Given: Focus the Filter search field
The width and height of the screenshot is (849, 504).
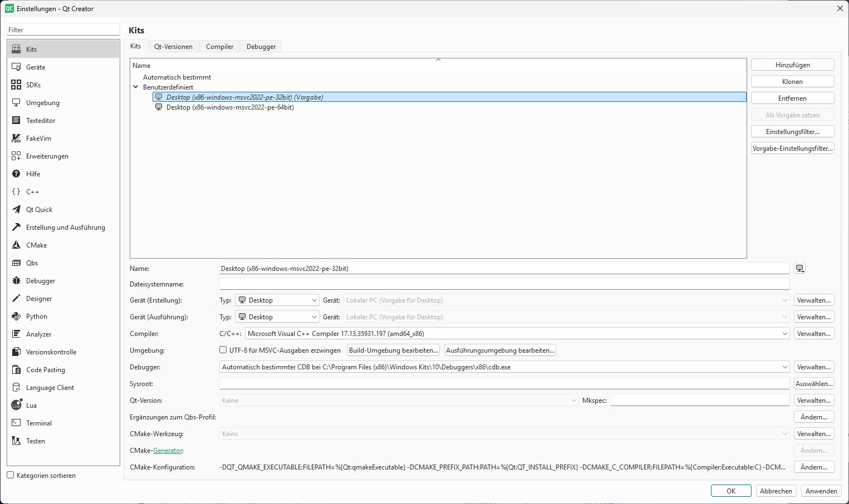Looking at the screenshot, I should pos(63,29).
